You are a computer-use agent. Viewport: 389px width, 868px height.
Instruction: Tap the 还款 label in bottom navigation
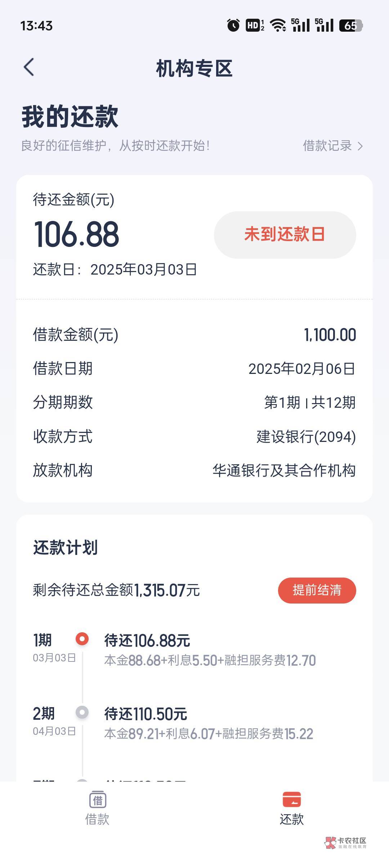click(291, 819)
